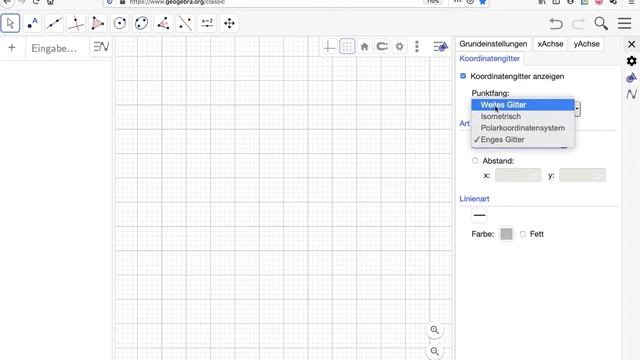Select the Ellipse tool
The image size is (640, 360).
142,23
